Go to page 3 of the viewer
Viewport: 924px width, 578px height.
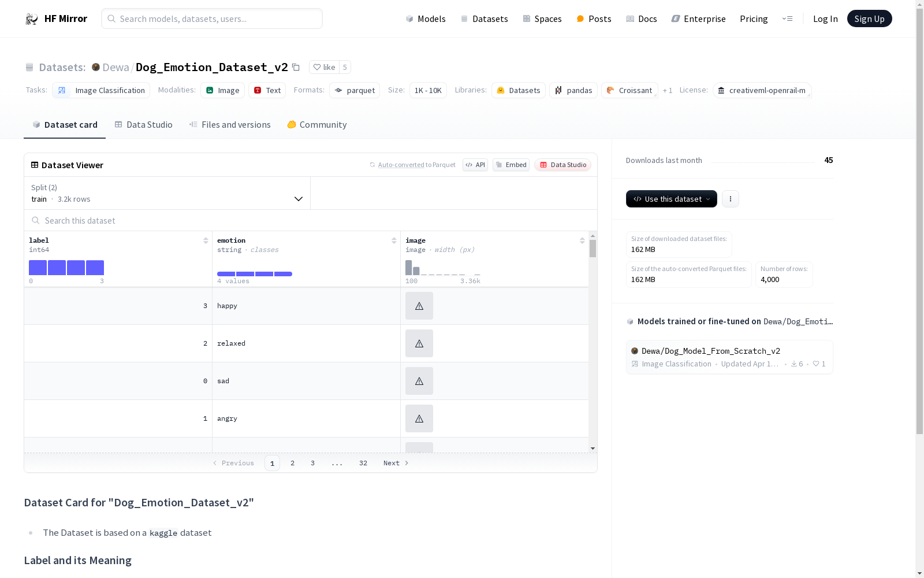[313, 463]
